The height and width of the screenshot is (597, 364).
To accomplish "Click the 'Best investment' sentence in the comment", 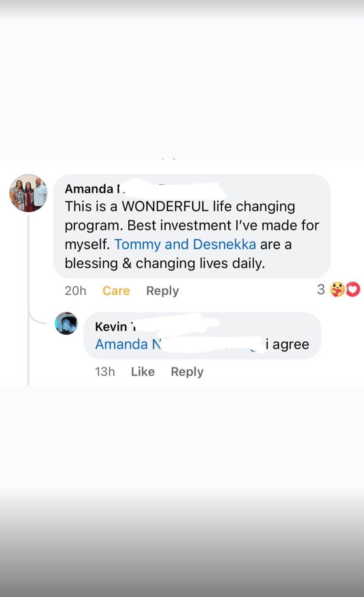I will click(180, 225).
